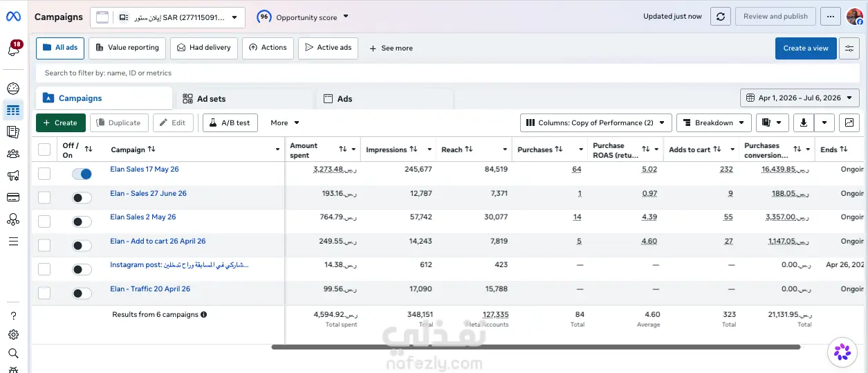Viewport: 868px width, 373px height.
Task: Open Amount spent column options arrow
Action: pyautogui.click(x=353, y=149)
